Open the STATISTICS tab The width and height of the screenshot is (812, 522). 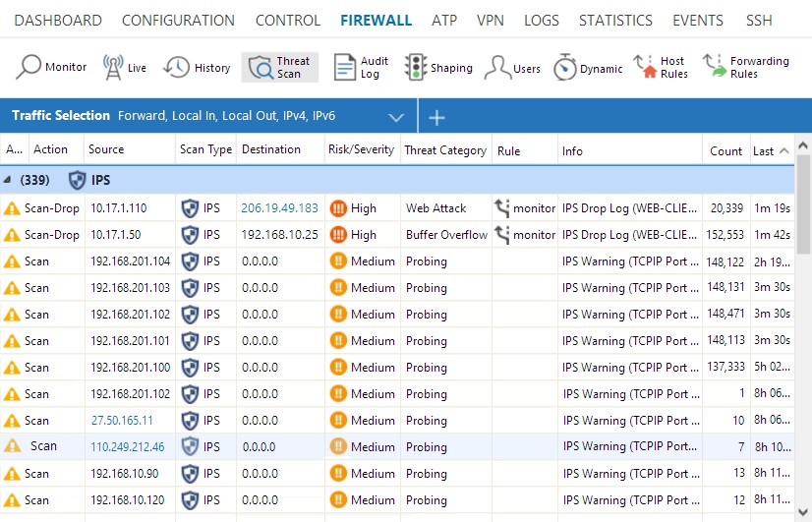tap(615, 20)
